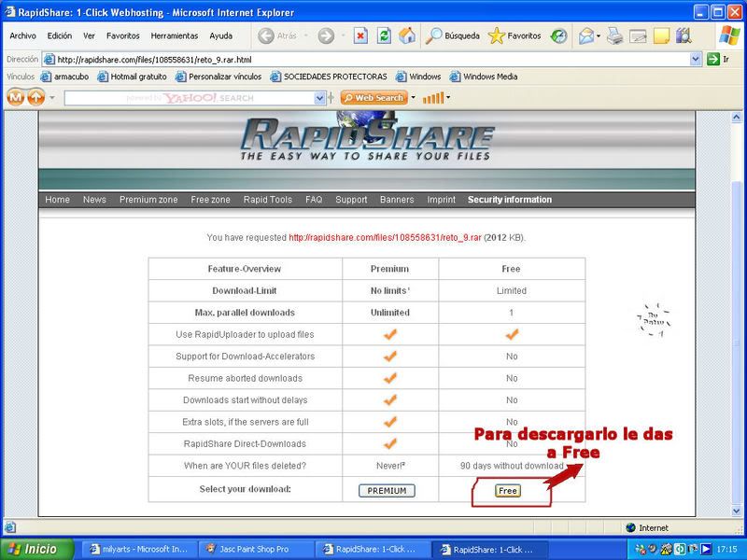Screen dimensions: 747x560
Task: Open the Banners nav item
Action: tap(396, 200)
